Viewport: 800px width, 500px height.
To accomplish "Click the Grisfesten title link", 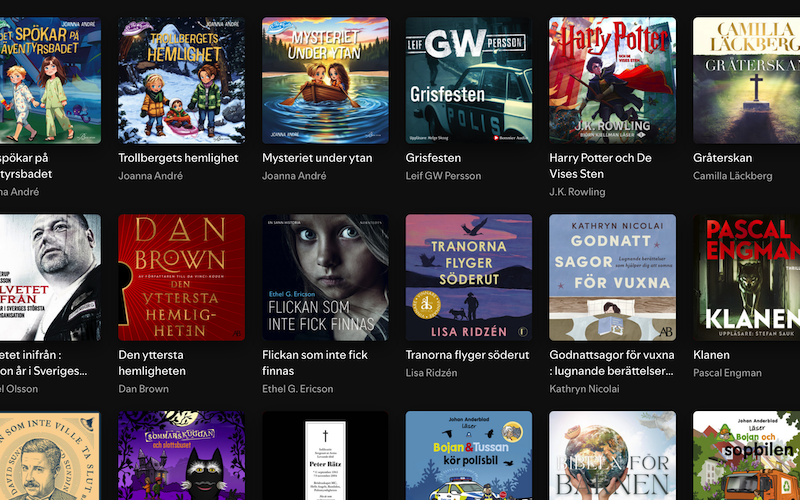I will click(x=433, y=158).
